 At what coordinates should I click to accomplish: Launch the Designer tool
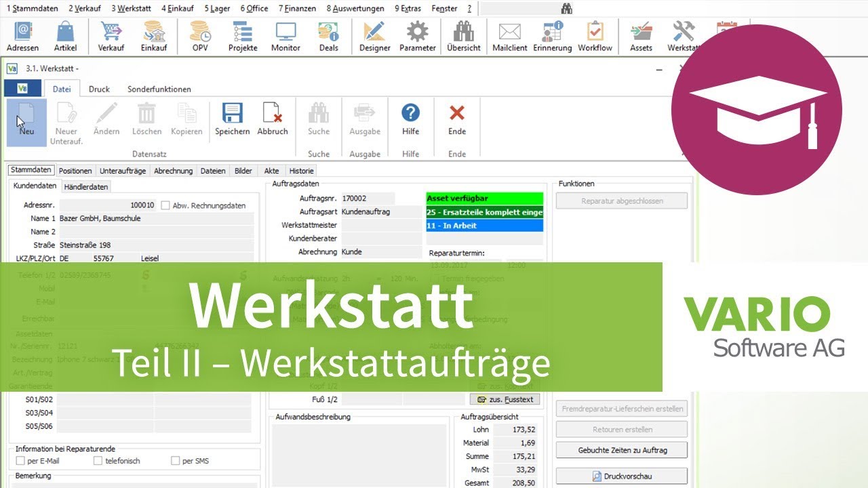tap(374, 36)
